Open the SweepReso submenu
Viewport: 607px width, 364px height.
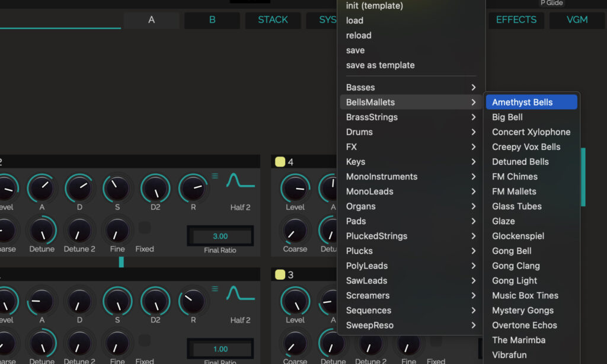[x=411, y=325]
